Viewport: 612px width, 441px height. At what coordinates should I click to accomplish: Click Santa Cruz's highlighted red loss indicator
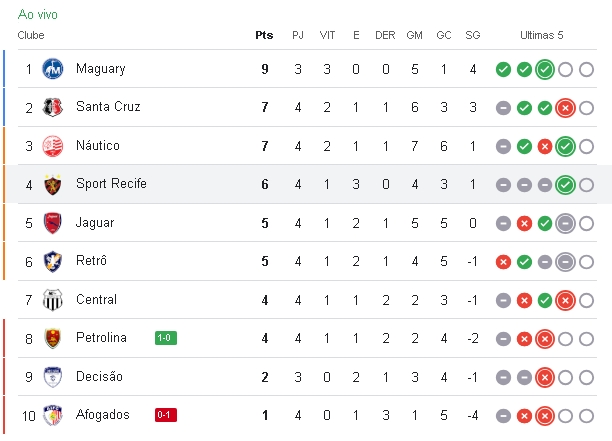(x=565, y=108)
